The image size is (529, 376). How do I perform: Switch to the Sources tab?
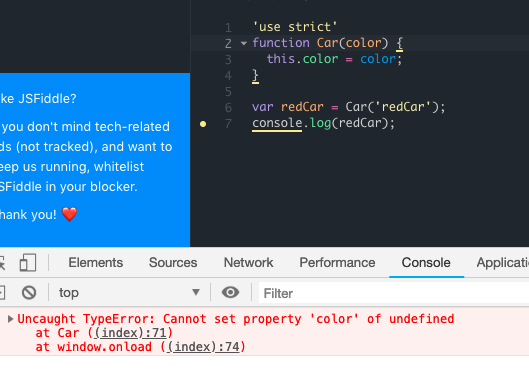coord(173,263)
